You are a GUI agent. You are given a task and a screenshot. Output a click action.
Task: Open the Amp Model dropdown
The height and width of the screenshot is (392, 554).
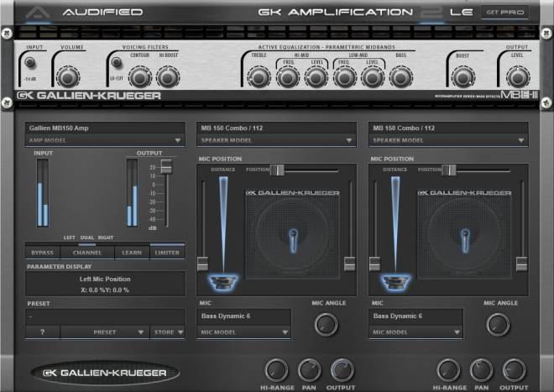[105, 141]
